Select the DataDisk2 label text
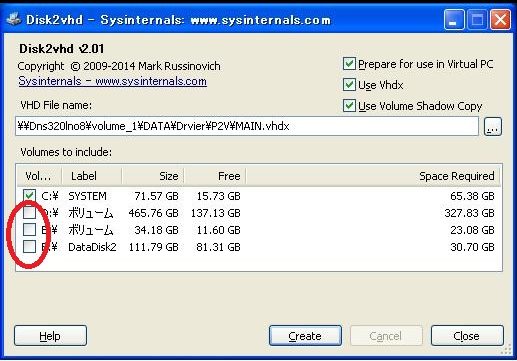 tap(92, 247)
